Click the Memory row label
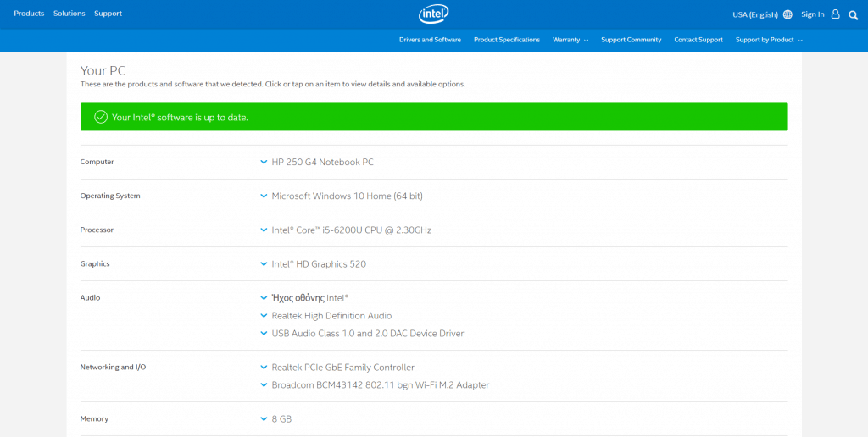Screen dimensions: 868x437 point(94,418)
